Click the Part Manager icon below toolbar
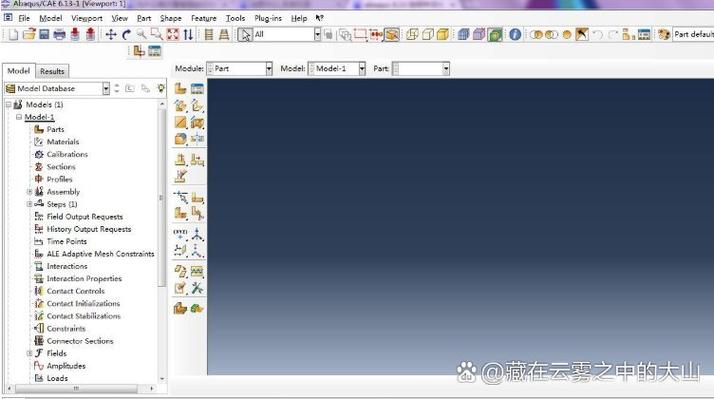 point(154,51)
